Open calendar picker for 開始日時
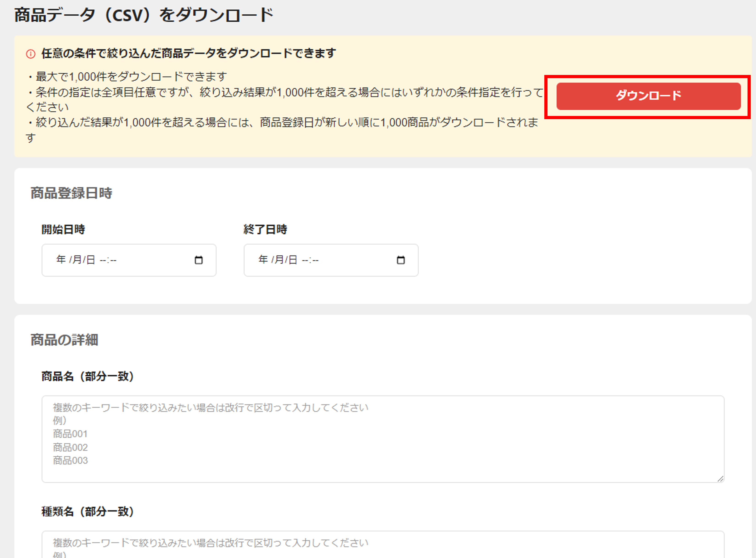Image resolution: width=756 pixels, height=558 pixels. pyautogui.click(x=199, y=260)
